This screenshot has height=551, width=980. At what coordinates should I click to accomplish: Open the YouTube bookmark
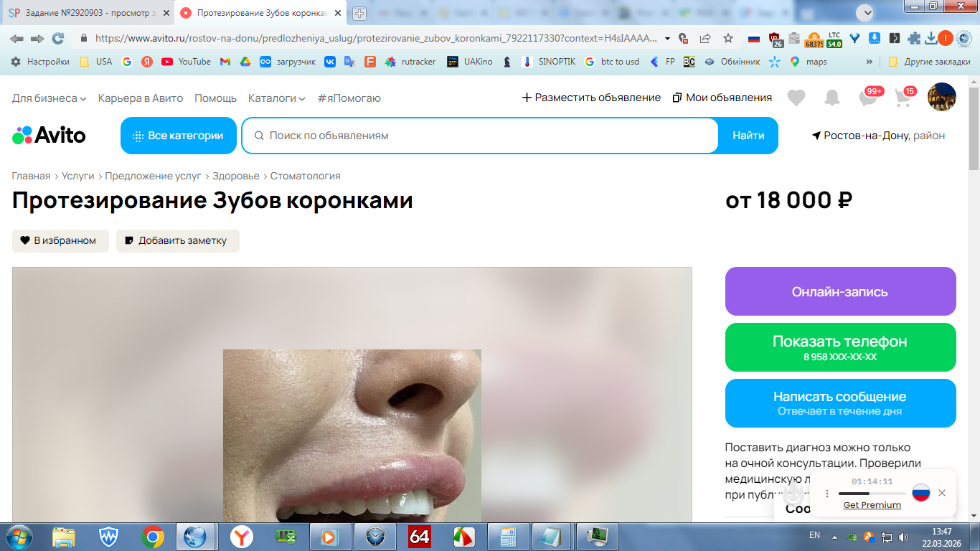tap(187, 62)
